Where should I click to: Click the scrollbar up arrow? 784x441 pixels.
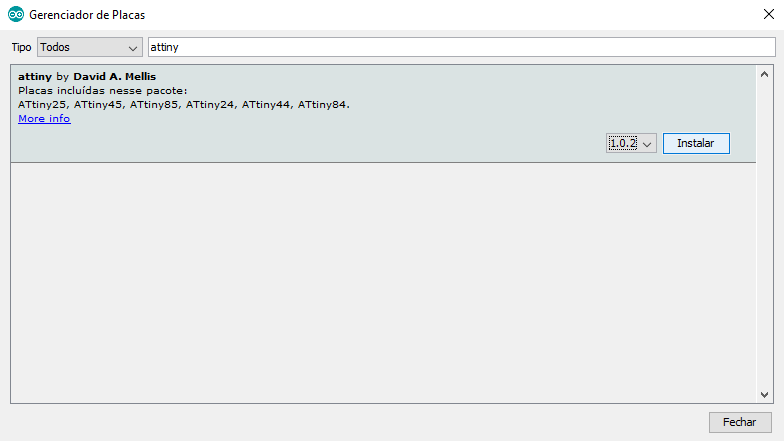(765, 74)
